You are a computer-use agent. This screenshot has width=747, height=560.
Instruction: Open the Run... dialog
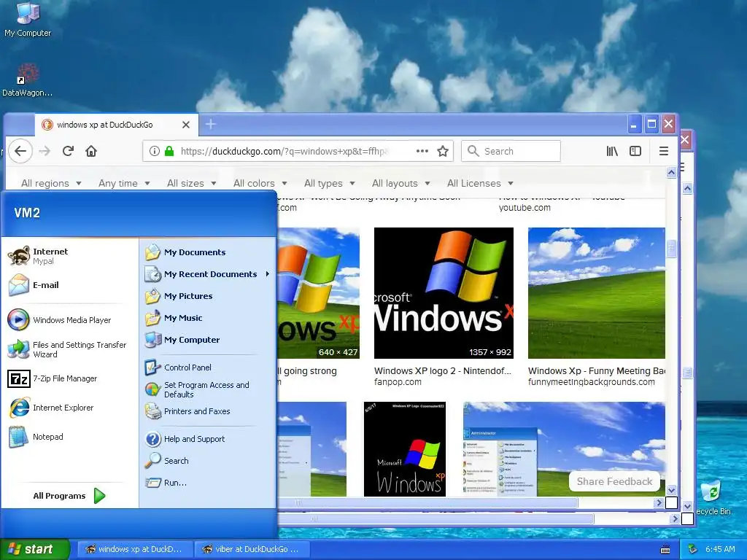pyautogui.click(x=208, y=483)
